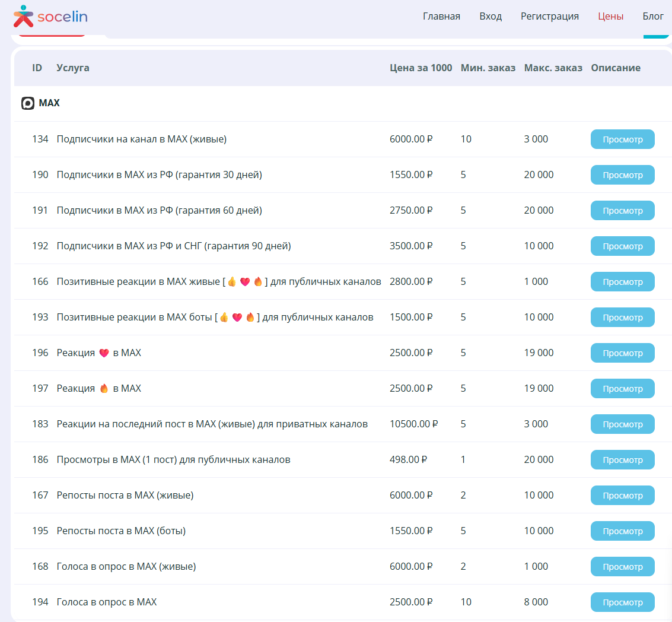Screen dimensions: 672x622
Task: Click max order 8 000 cell
Action: pos(536,602)
